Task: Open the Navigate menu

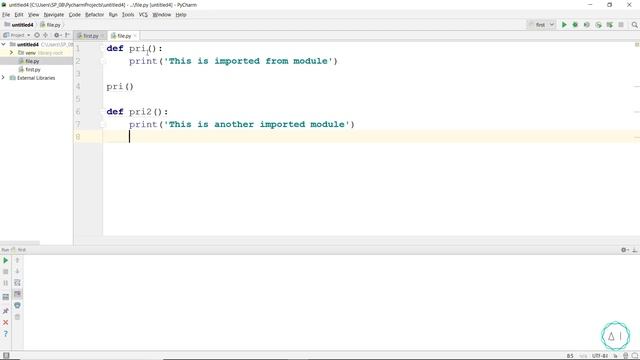Action: [x=54, y=15]
